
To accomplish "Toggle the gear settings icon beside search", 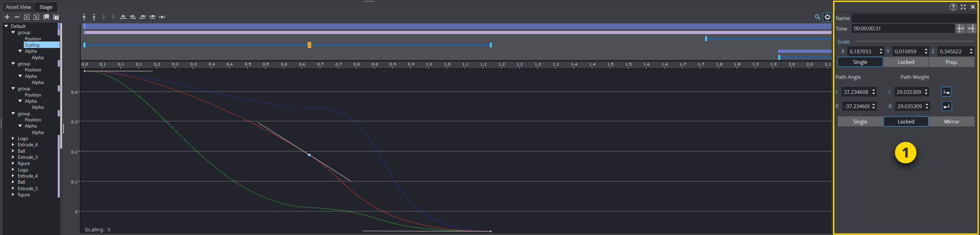I will [x=827, y=17].
